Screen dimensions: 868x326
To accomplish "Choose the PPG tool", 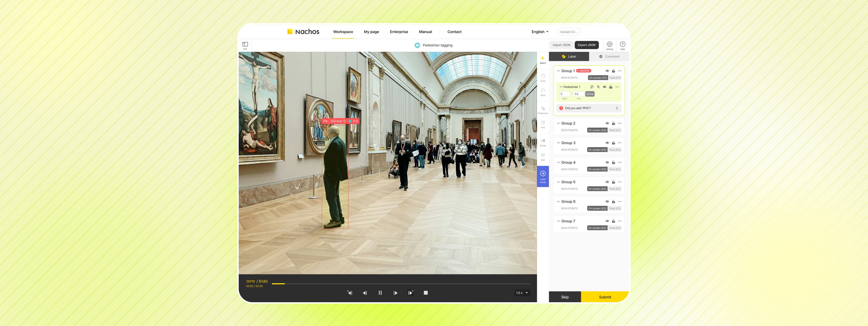I will tap(543, 124).
